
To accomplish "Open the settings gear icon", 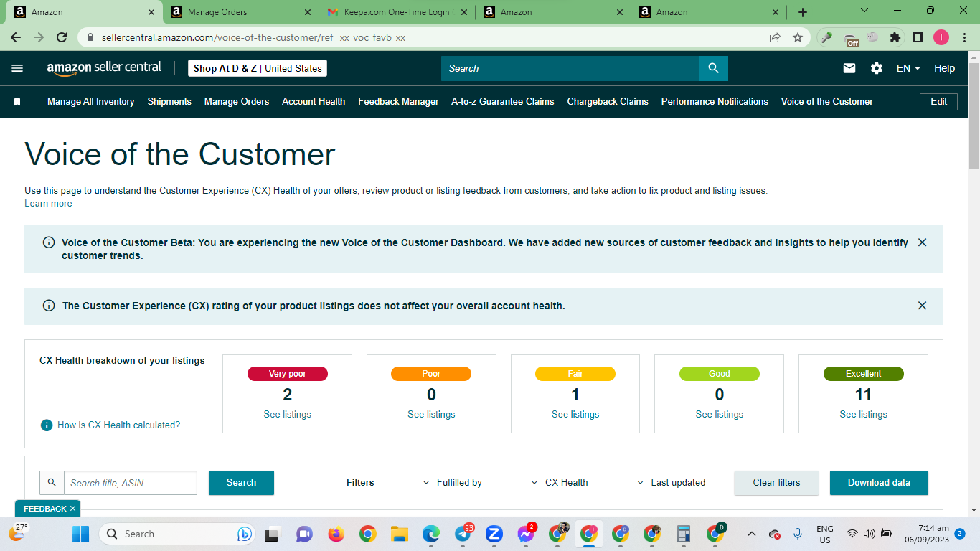I will click(x=877, y=68).
